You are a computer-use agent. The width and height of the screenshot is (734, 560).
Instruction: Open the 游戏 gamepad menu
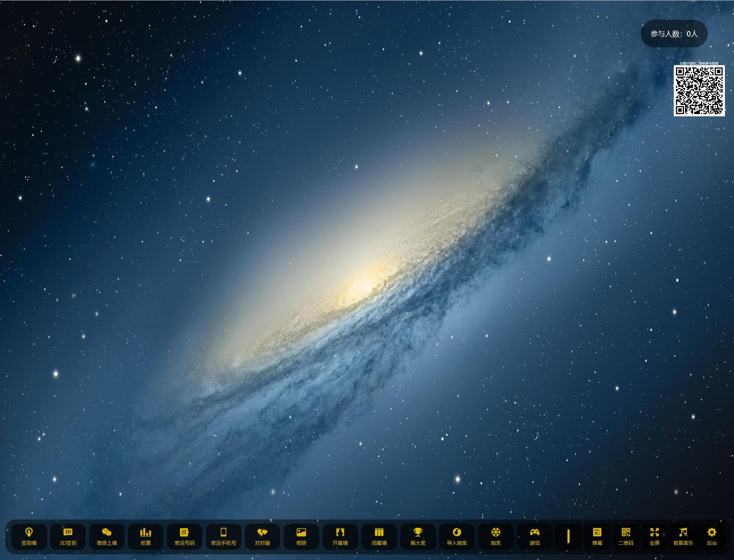[535, 537]
